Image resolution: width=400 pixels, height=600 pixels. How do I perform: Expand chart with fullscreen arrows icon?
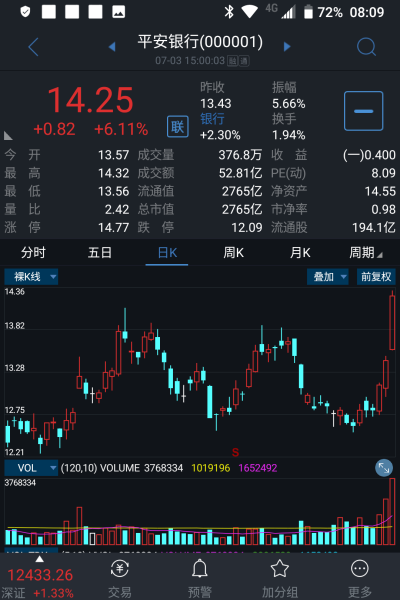pos(384,468)
